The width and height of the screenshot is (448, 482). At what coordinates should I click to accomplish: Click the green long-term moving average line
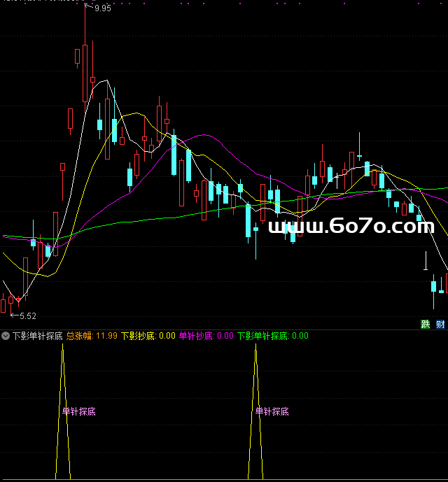click(140, 220)
